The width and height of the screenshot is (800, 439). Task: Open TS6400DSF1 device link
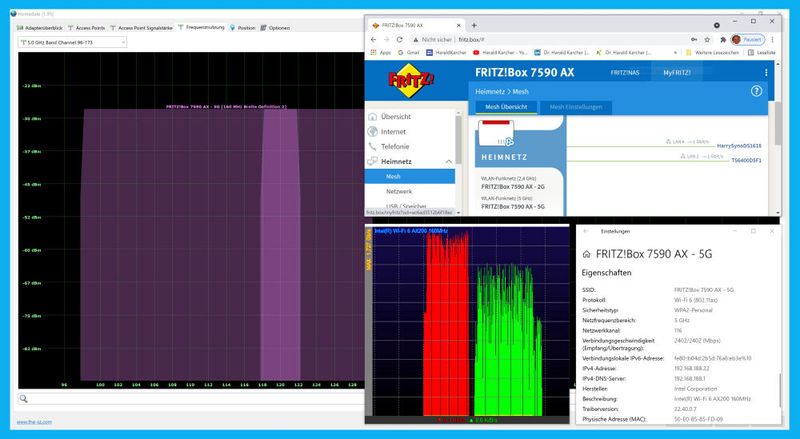click(x=746, y=160)
